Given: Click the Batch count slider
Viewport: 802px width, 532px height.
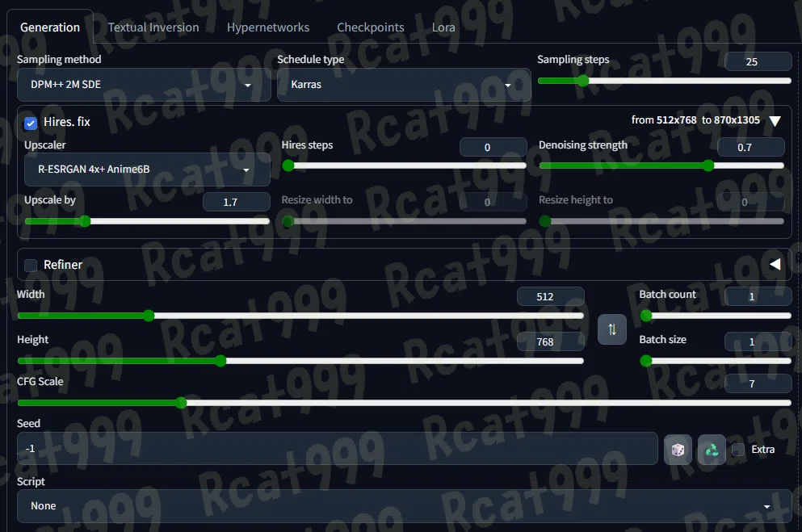Looking at the screenshot, I should tap(716, 316).
